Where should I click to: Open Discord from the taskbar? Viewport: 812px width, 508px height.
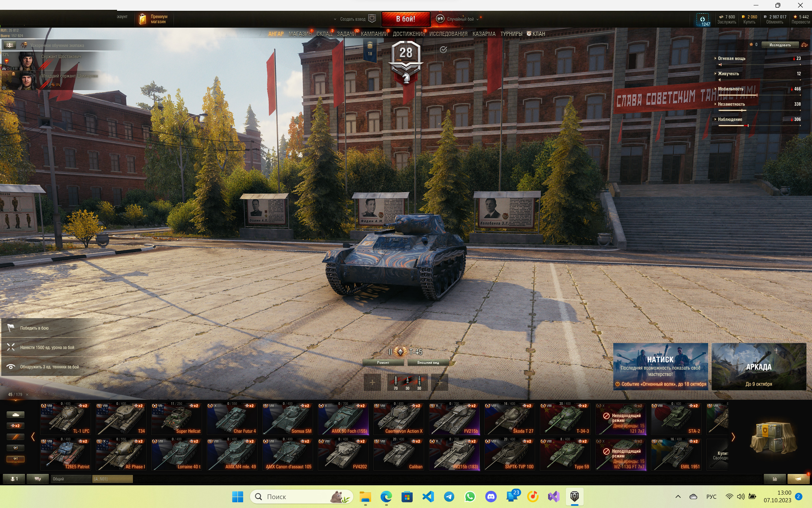[x=491, y=496]
